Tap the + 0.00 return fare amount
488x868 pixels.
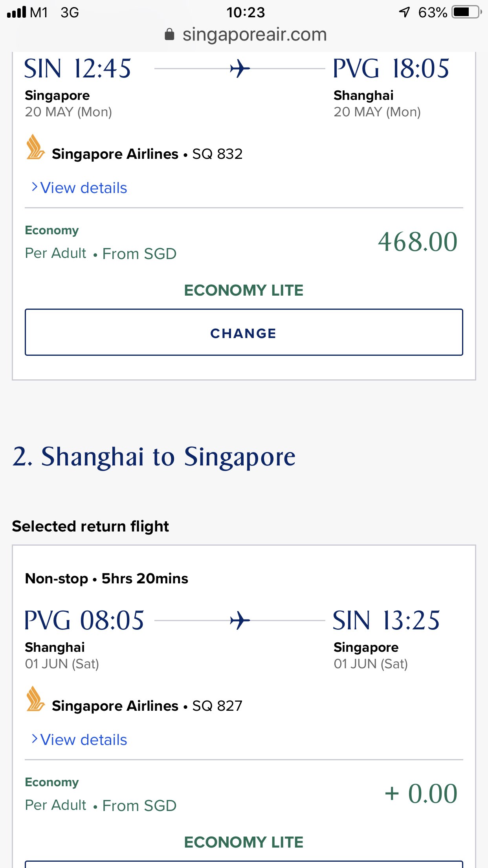coord(421,793)
